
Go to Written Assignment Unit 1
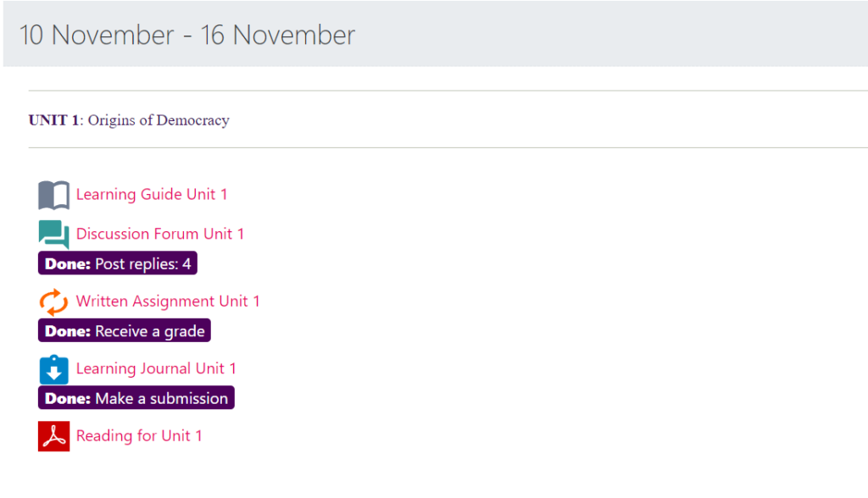(x=168, y=302)
